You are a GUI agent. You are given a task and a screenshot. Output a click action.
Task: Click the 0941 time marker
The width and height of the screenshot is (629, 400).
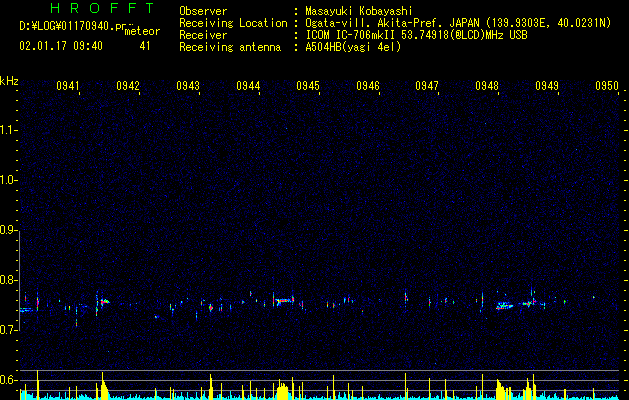point(67,86)
